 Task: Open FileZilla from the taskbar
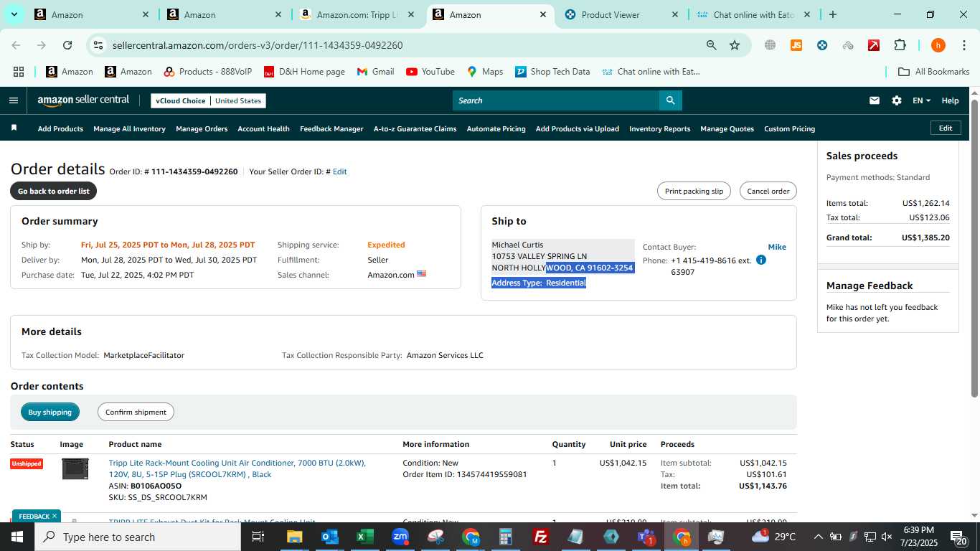coord(541,537)
